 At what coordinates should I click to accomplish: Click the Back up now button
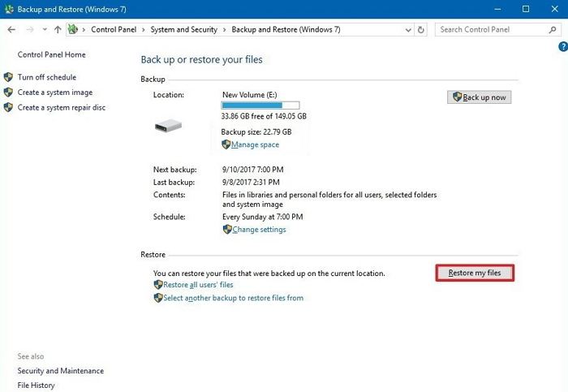click(480, 97)
